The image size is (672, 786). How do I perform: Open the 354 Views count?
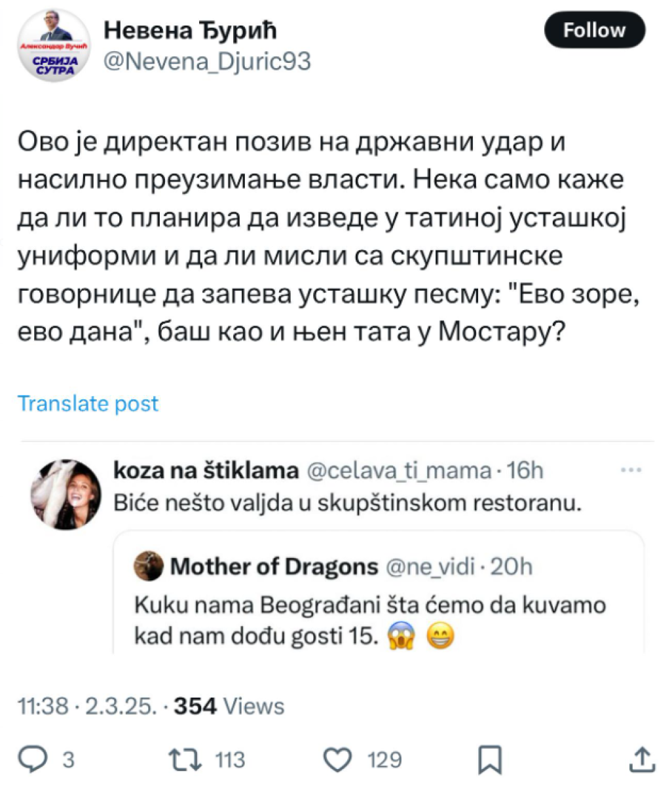point(229,706)
